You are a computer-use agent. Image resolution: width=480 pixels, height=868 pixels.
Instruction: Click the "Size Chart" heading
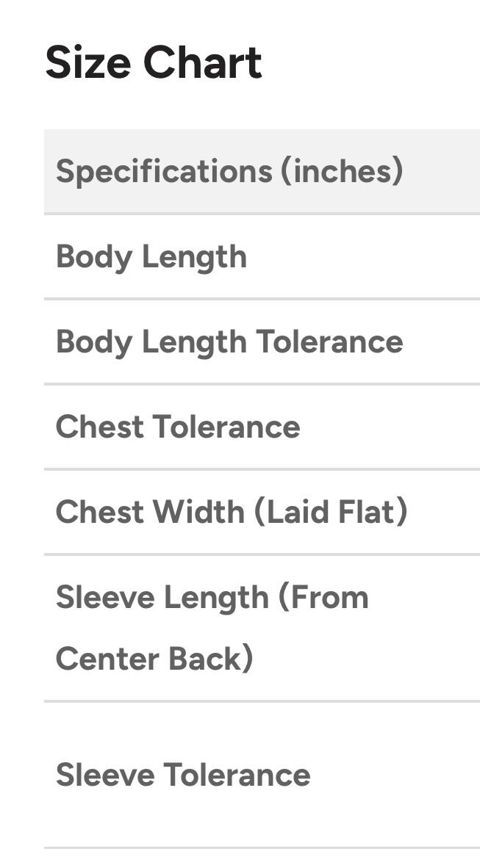click(153, 62)
